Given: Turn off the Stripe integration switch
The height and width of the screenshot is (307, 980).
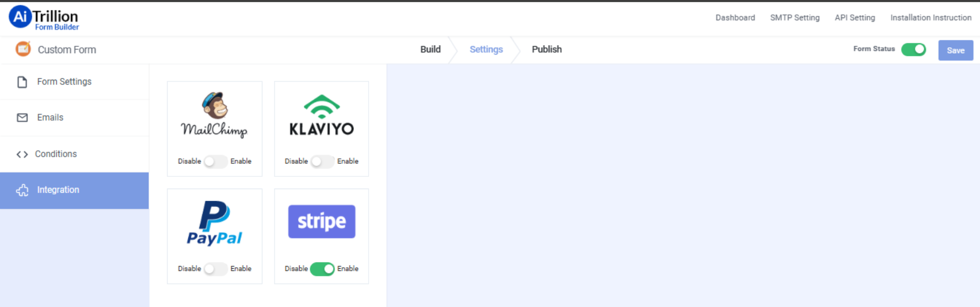Looking at the screenshot, I should pyautogui.click(x=322, y=269).
